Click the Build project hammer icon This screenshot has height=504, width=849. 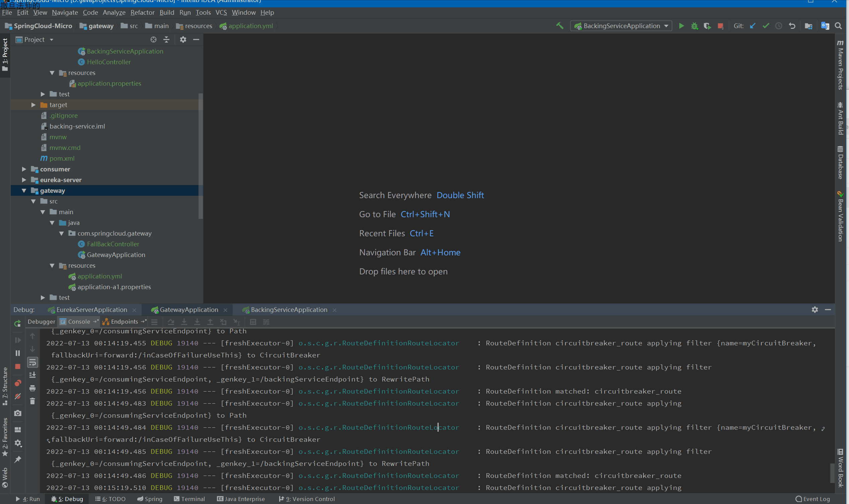coord(559,26)
